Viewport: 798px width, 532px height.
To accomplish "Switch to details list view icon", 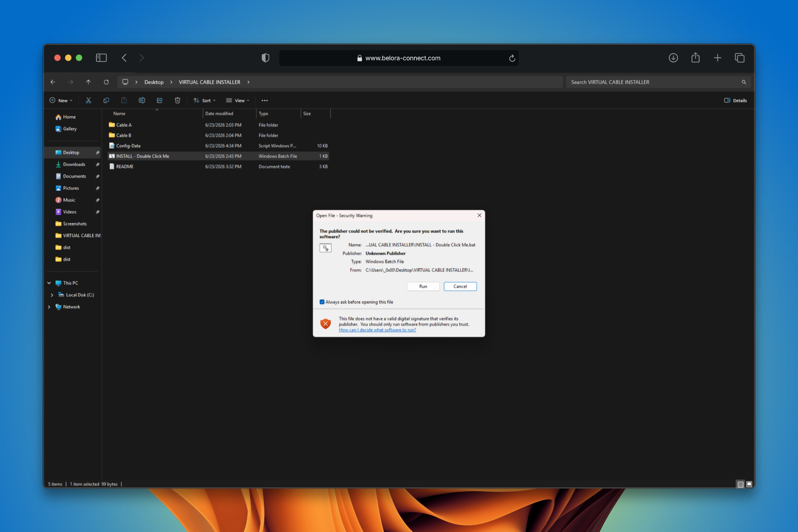I will pyautogui.click(x=740, y=484).
